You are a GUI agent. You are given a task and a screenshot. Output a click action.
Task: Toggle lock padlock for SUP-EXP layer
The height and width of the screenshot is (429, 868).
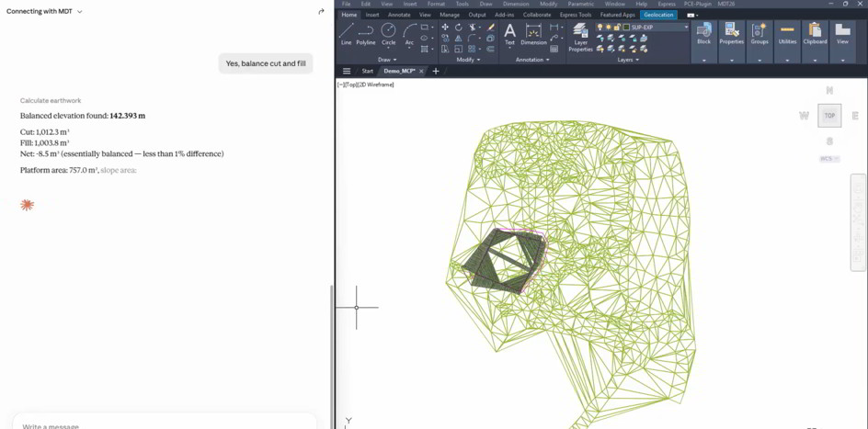pos(617,27)
